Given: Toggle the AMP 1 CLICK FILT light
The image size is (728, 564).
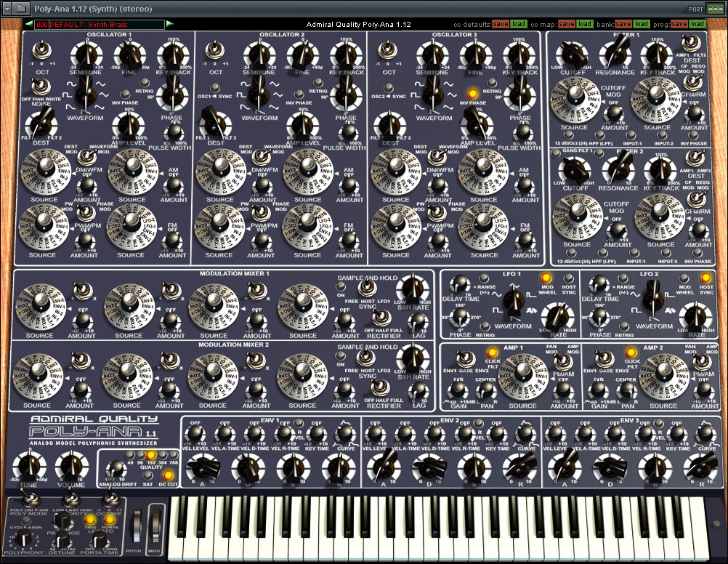Looking at the screenshot, I should (x=492, y=352).
